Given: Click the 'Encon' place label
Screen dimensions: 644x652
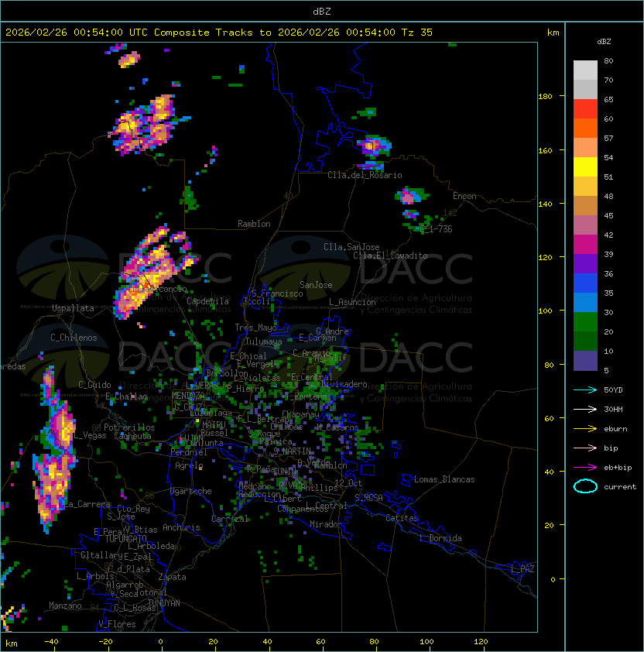Looking at the screenshot, I should pyautogui.click(x=464, y=196).
